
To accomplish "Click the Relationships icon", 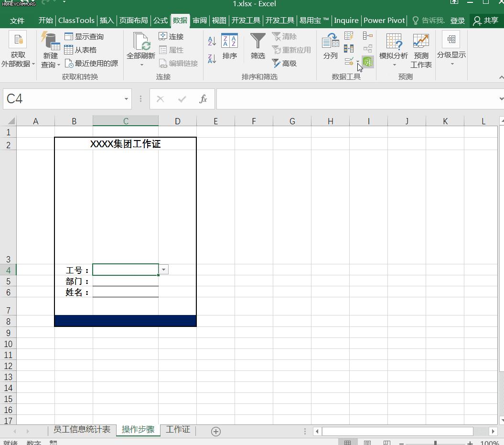I will point(368,49).
